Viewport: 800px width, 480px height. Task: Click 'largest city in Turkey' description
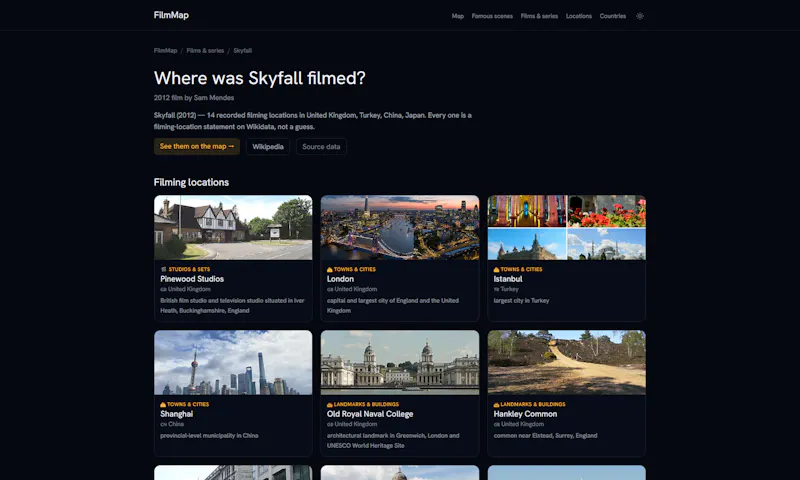coord(521,300)
